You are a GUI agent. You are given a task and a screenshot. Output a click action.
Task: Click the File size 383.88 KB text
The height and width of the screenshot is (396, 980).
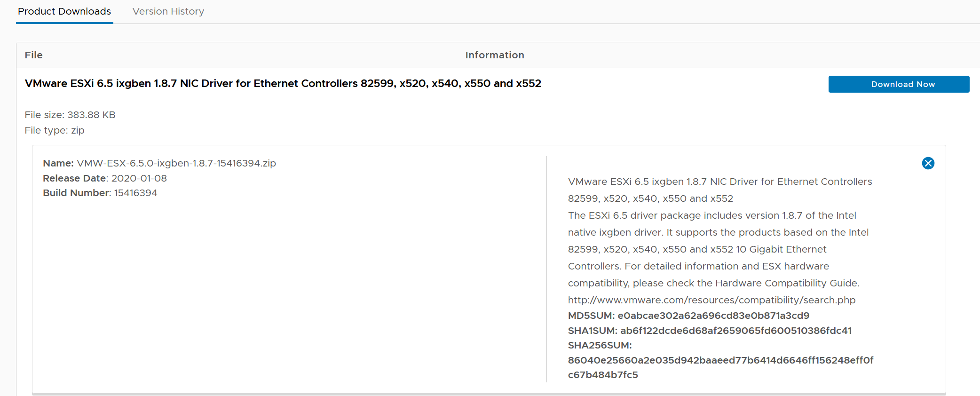tap(70, 115)
